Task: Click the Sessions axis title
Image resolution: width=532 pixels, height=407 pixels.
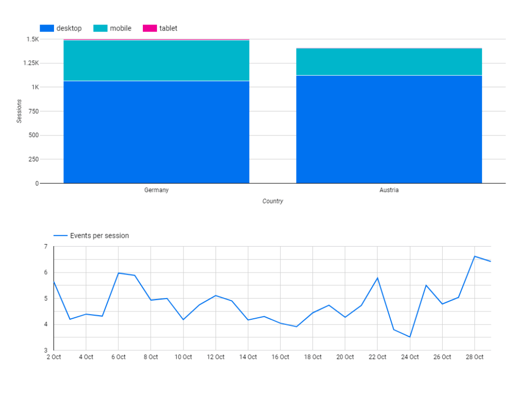Action: point(19,111)
